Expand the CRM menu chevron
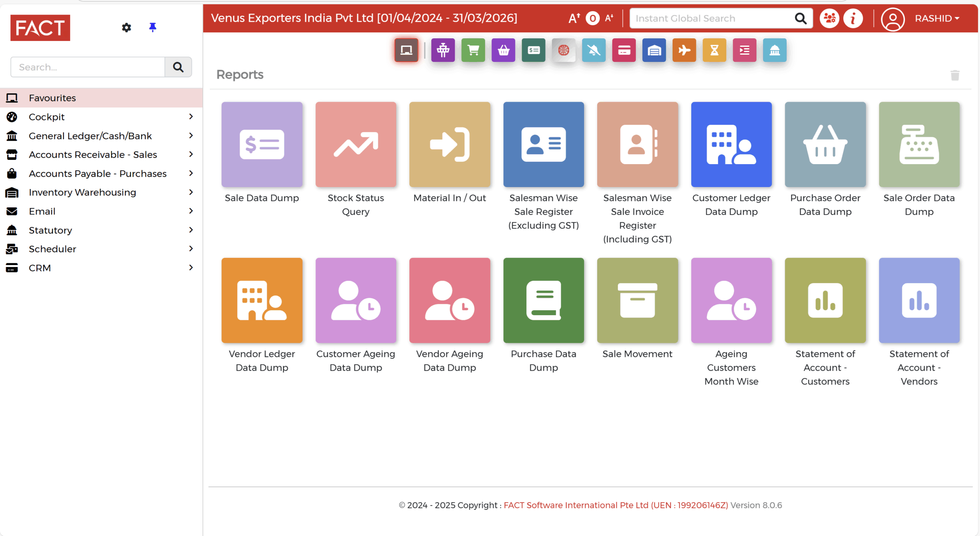Screen dimensions: 980x536 (x=191, y=267)
